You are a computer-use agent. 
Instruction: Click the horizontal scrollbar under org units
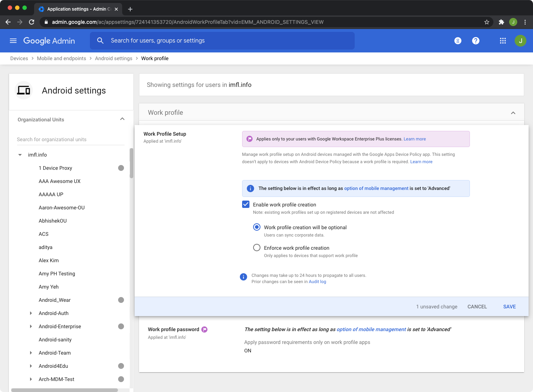(x=65, y=390)
